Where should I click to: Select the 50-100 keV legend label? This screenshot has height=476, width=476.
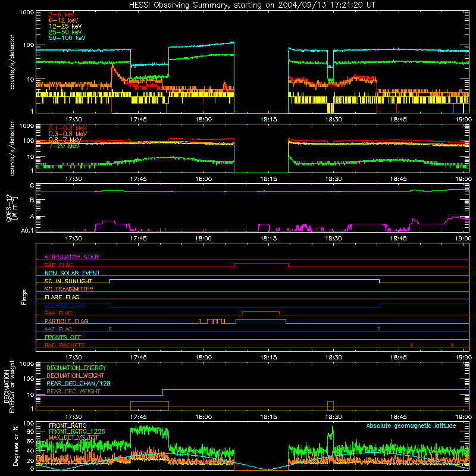pos(67,38)
